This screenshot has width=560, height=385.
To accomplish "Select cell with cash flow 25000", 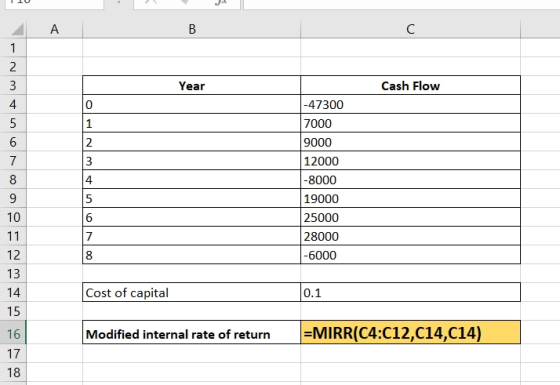I will click(410, 217).
